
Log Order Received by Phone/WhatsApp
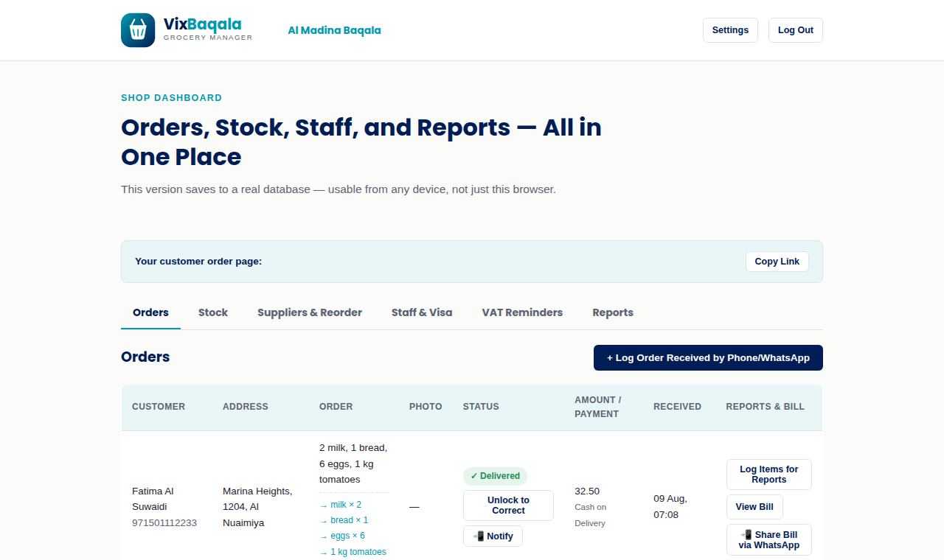[x=708, y=357]
